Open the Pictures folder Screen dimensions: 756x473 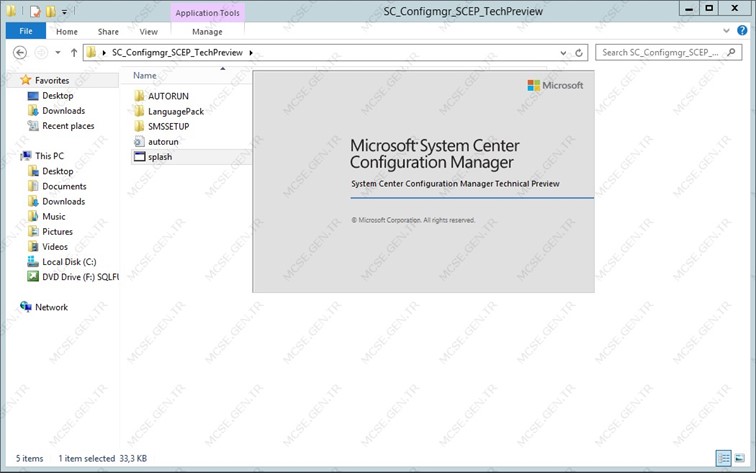tap(57, 231)
